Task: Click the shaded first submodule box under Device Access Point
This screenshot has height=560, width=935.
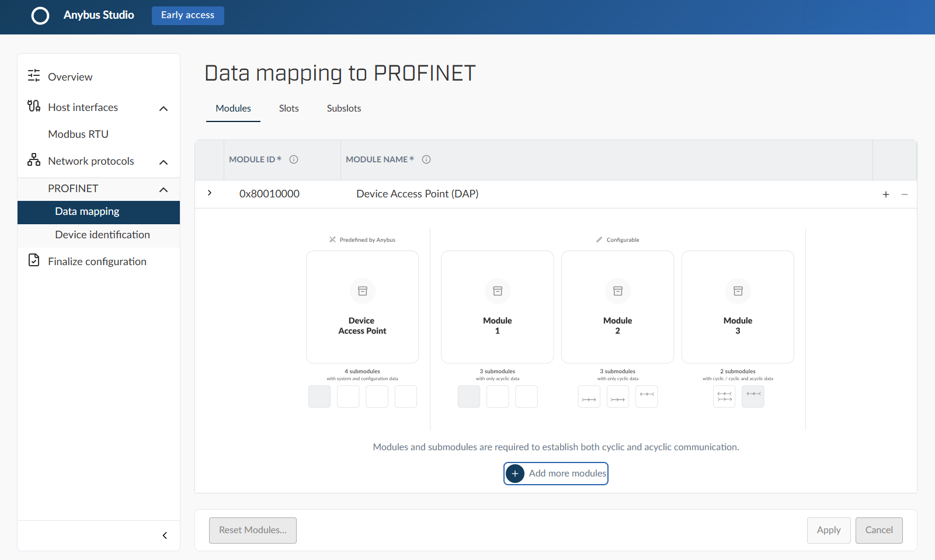Action: tap(319, 396)
